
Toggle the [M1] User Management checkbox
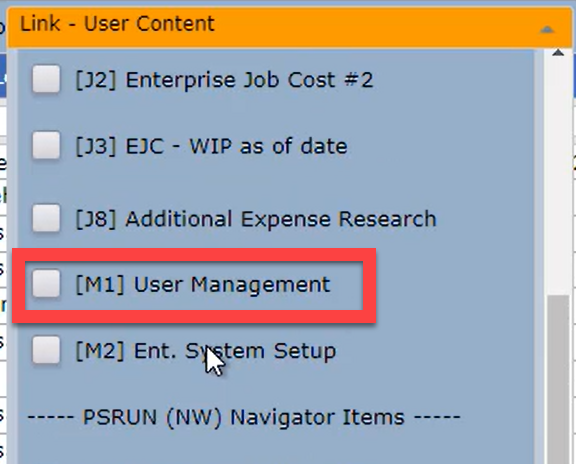pos(46,284)
